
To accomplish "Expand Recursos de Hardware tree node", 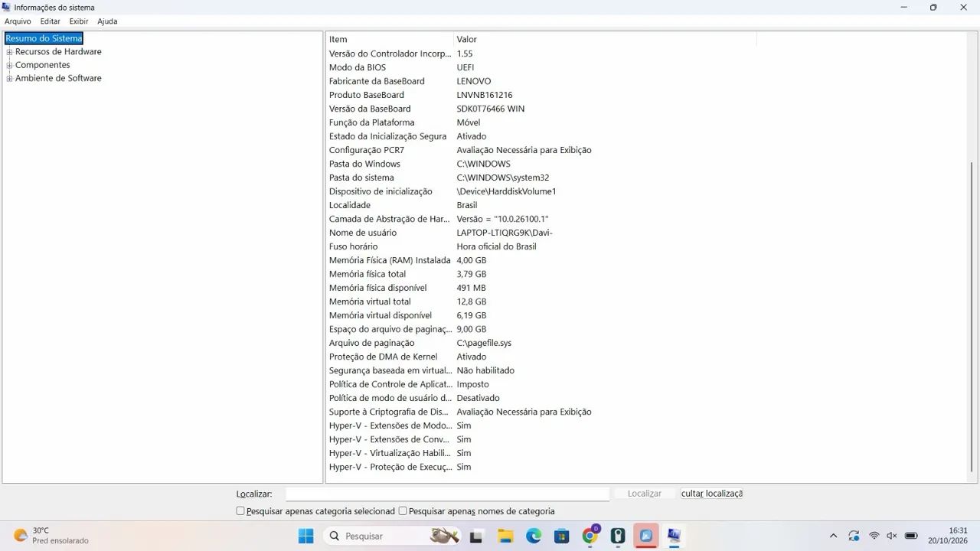I will (9, 52).
